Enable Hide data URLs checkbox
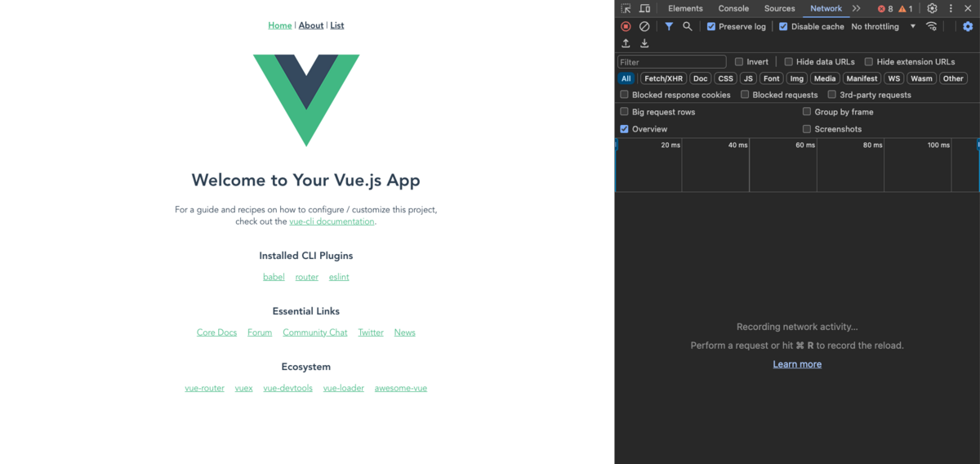 click(789, 61)
